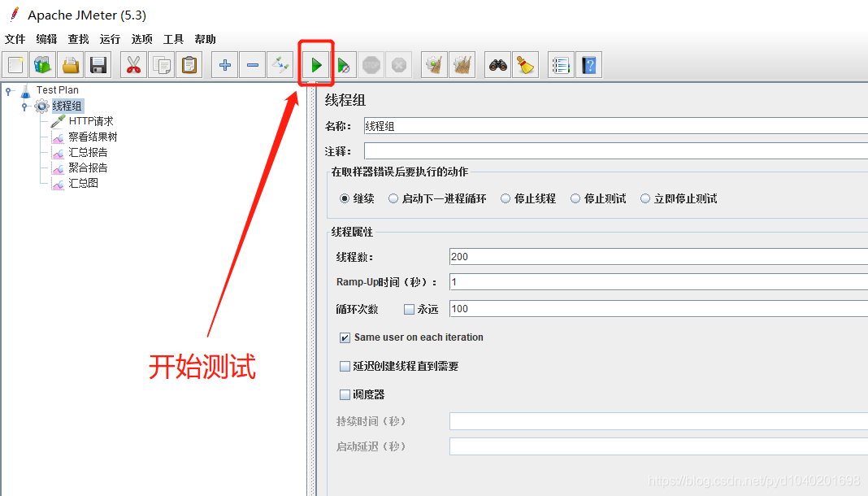
Task: Open the 帮助 menu
Action: pos(205,39)
